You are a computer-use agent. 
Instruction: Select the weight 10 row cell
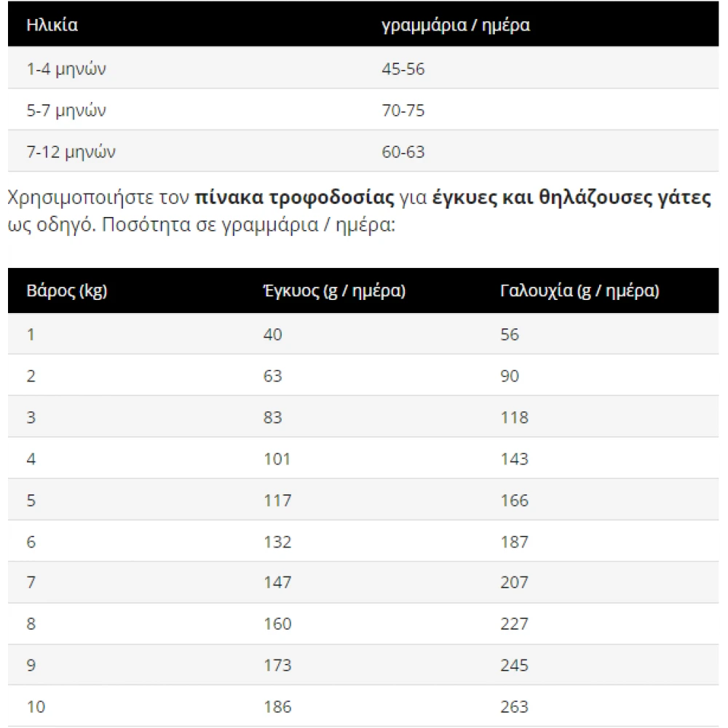coord(35,707)
